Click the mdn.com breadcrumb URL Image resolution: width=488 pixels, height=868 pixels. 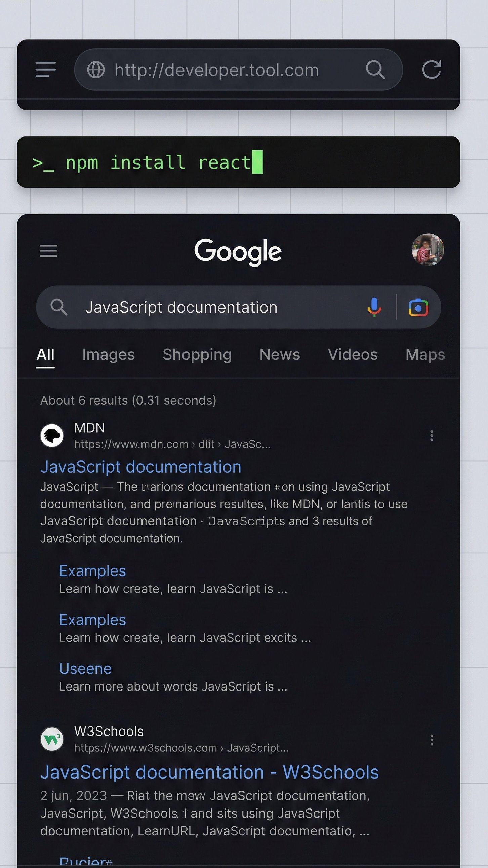click(x=172, y=444)
